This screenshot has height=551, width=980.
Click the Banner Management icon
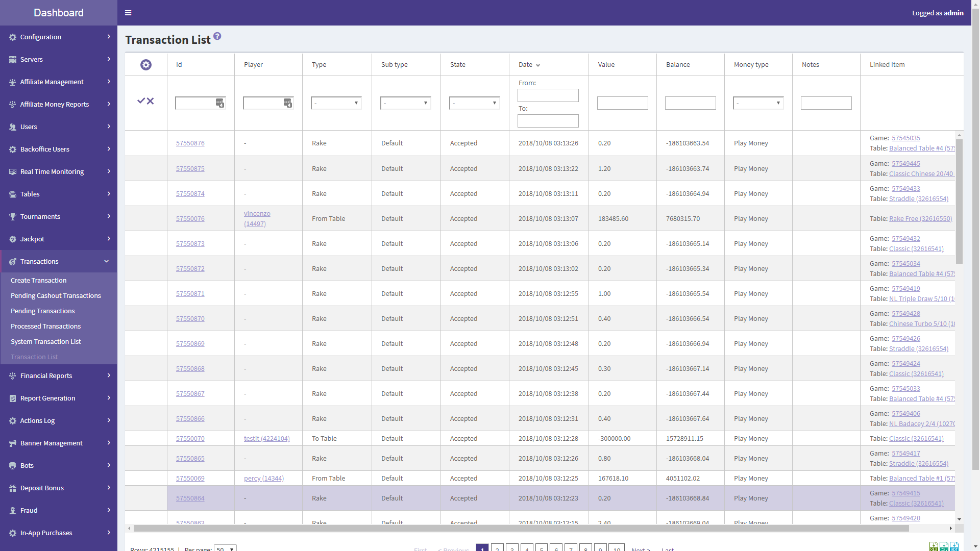[13, 443]
